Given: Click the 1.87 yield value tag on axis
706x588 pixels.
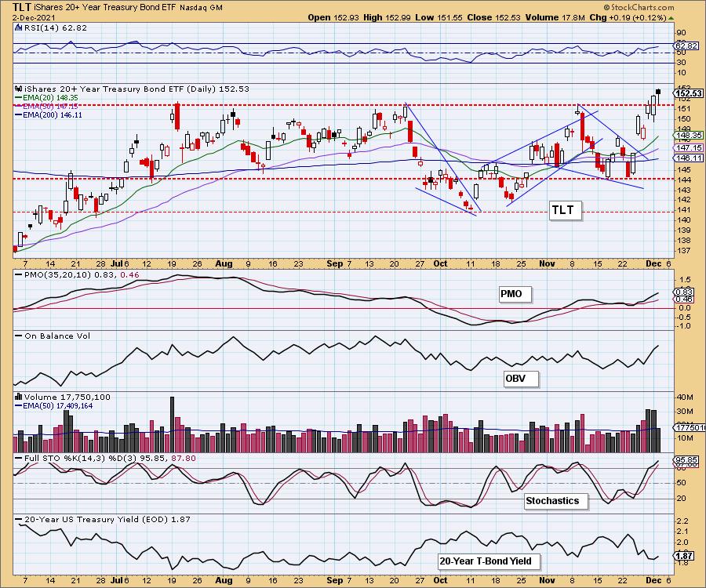Looking at the screenshot, I should coord(685,556).
